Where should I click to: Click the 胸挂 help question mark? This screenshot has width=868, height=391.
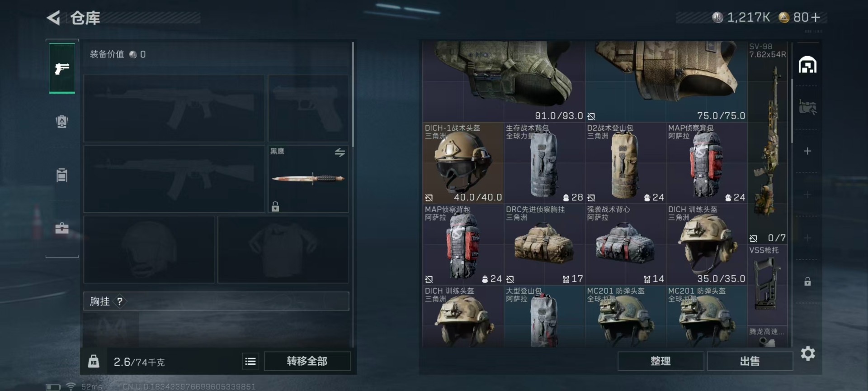pos(120,301)
